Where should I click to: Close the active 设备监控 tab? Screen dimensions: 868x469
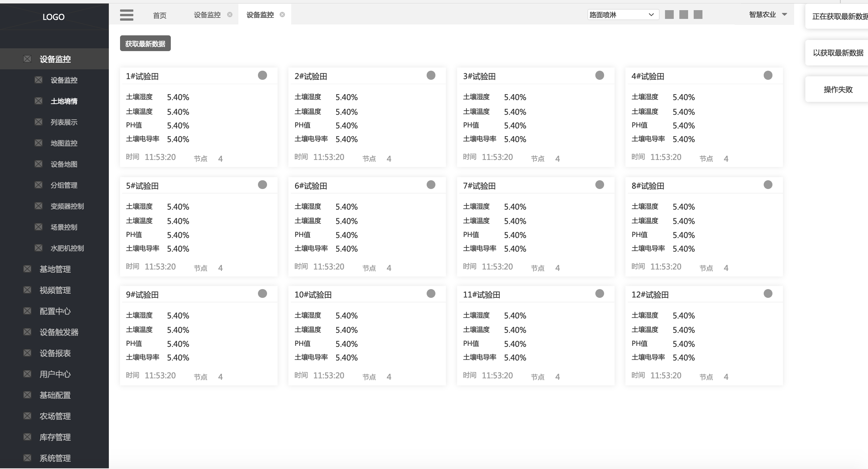pyautogui.click(x=282, y=15)
